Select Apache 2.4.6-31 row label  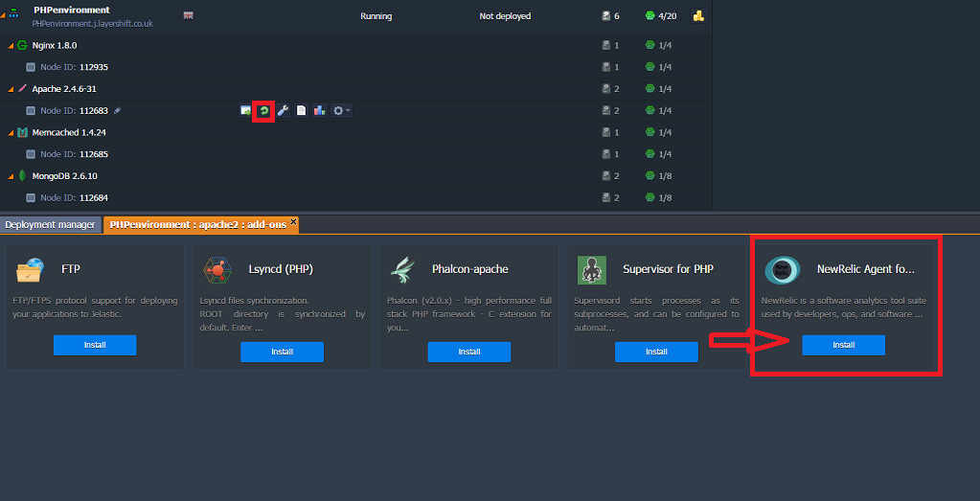[64, 89]
